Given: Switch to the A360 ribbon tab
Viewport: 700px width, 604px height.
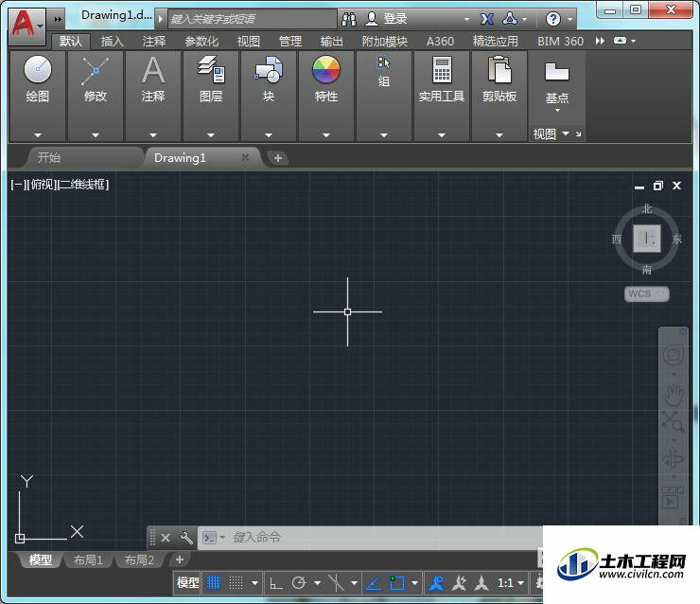Looking at the screenshot, I should point(440,42).
